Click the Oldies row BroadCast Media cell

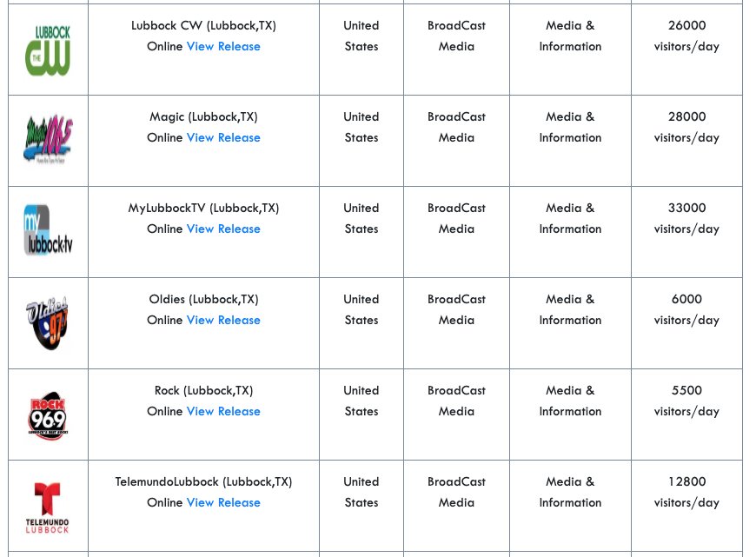tap(456, 310)
